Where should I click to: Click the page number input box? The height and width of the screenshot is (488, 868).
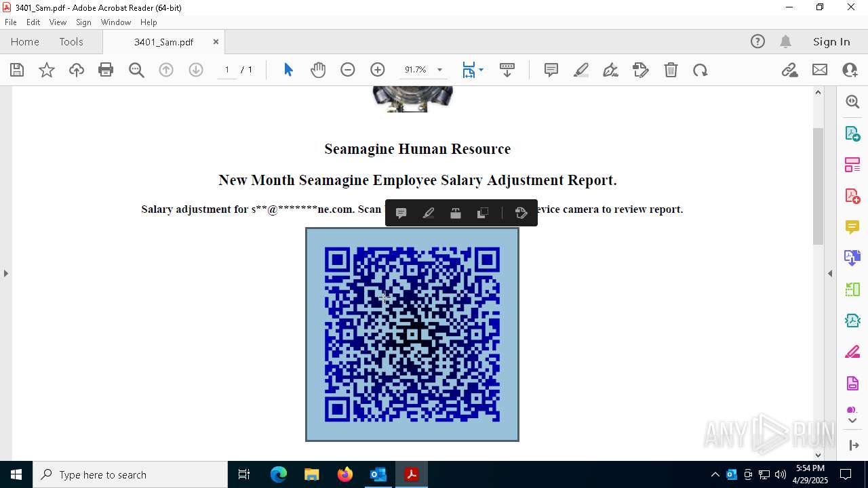point(227,70)
